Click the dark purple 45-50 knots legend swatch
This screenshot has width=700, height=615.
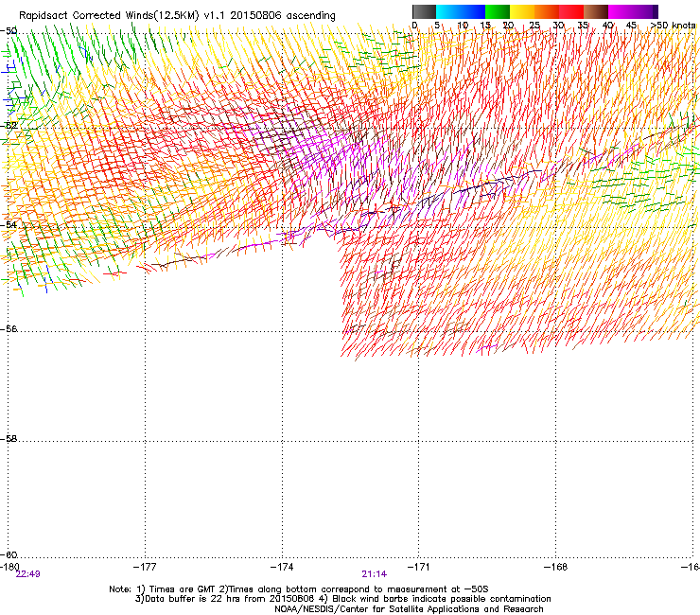pyautogui.click(x=645, y=11)
